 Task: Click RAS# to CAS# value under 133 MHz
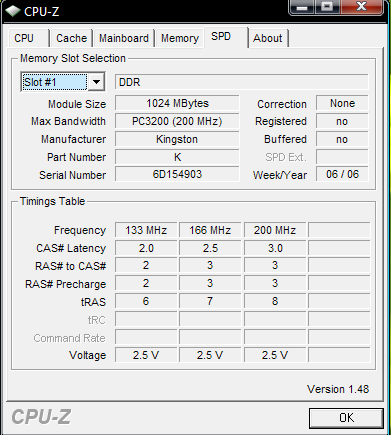[146, 266]
